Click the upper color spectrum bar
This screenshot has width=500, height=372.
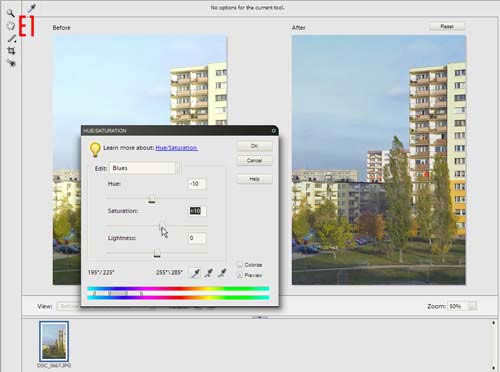coord(178,289)
